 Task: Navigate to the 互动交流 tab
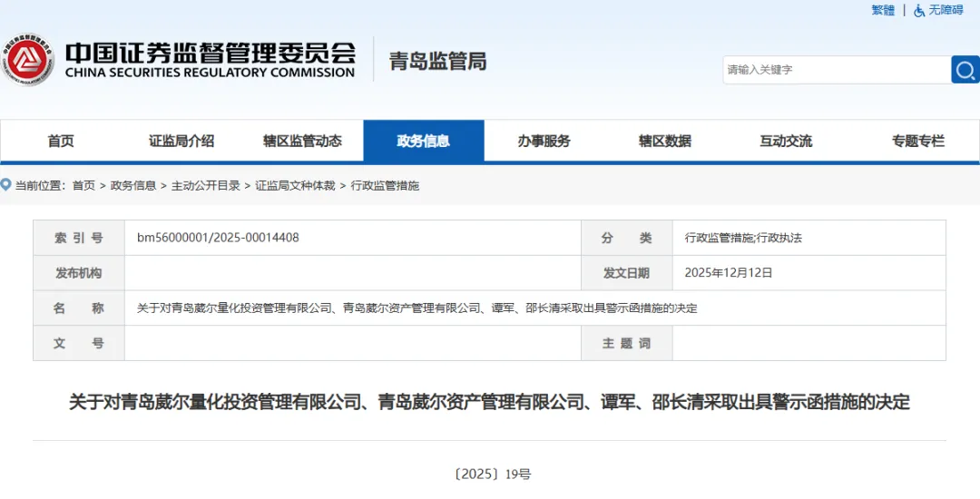[x=786, y=141]
